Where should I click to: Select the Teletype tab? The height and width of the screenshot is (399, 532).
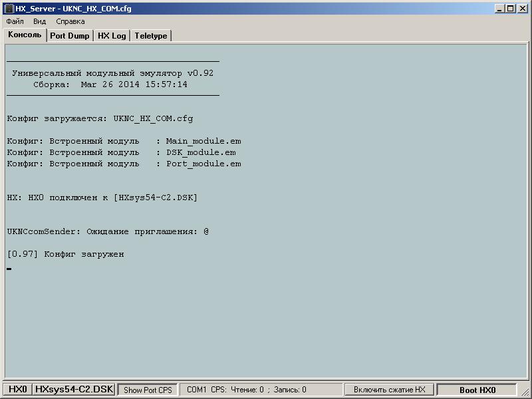coord(151,36)
